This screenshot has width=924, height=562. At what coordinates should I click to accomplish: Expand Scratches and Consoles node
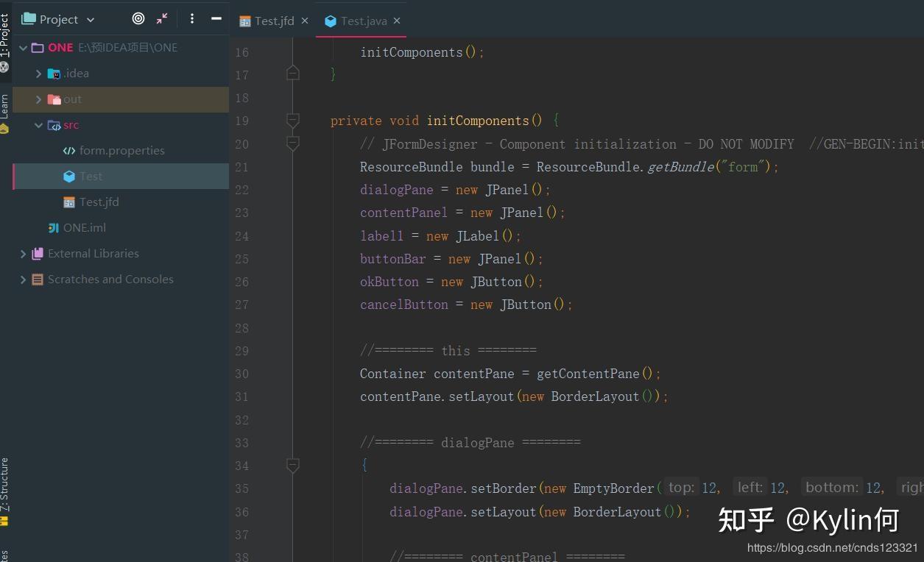point(24,280)
